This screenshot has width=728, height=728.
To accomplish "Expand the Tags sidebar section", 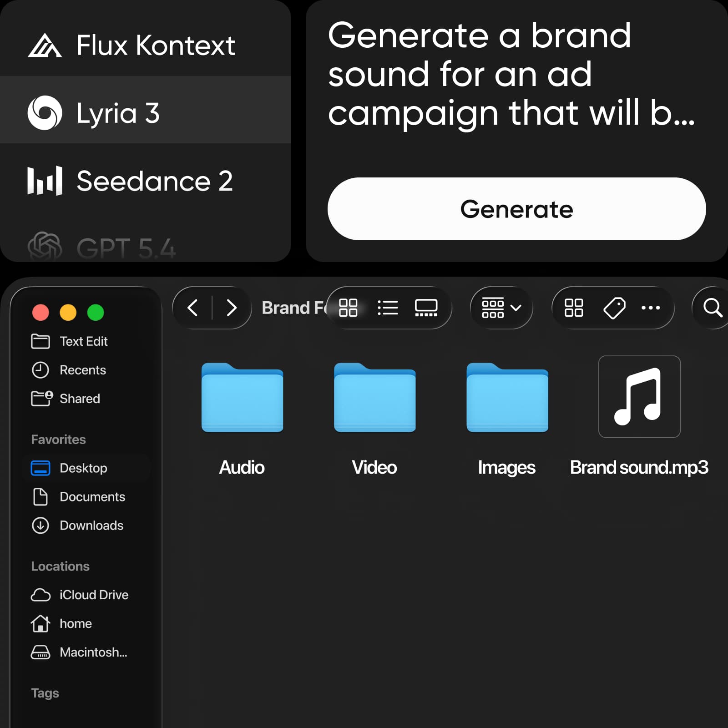I will (x=45, y=693).
